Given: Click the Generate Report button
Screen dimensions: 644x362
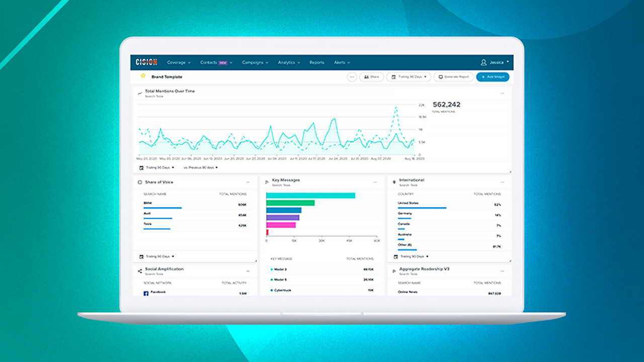Looking at the screenshot, I should [x=454, y=77].
